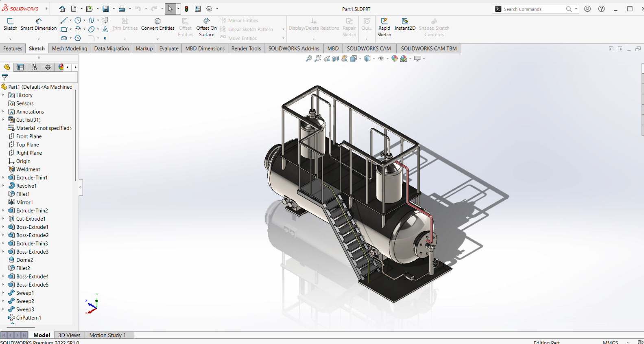The height and width of the screenshot is (344, 644).
Task: Open File Properties list icon
Action: point(198,9)
